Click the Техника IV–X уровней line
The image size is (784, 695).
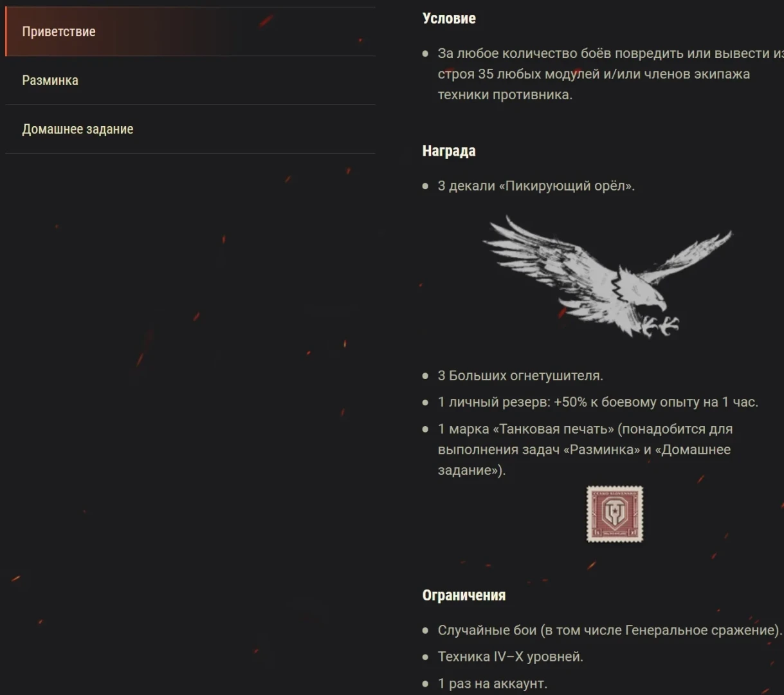(x=511, y=657)
